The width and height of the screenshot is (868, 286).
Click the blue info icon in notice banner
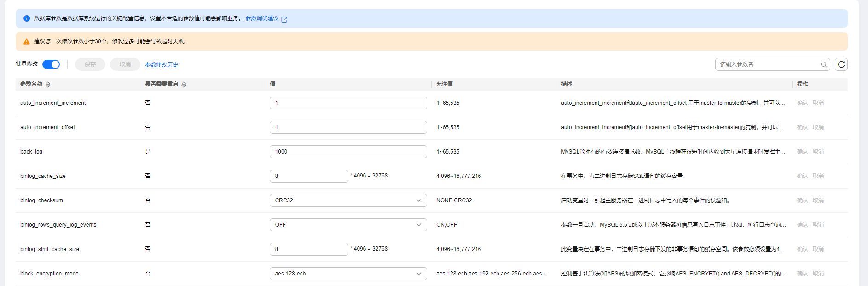[x=27, y=18]
